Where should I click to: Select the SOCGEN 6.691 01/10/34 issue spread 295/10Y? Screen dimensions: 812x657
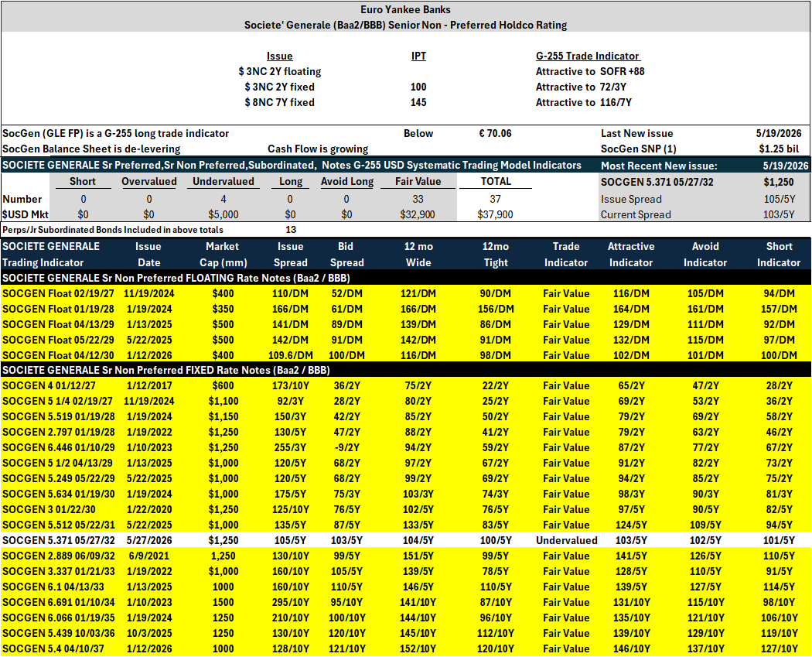(x=290, y=602)
